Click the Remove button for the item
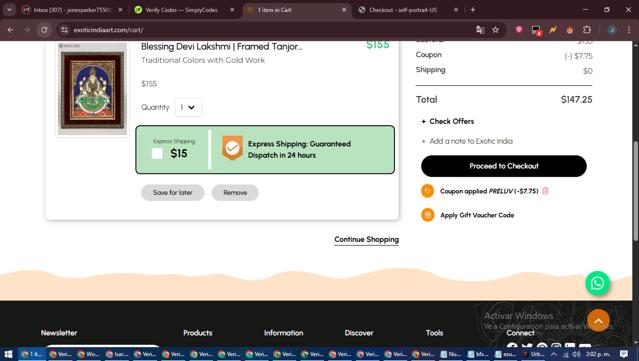Viewport: 639px width, 361px height. (235, 192)
